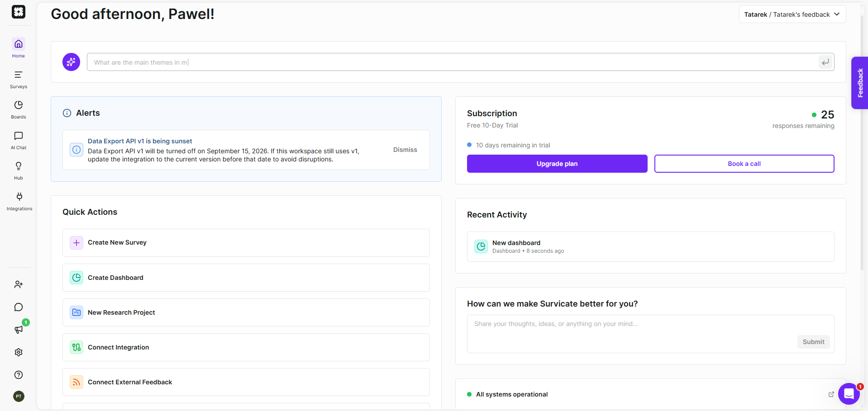Image resolution: width=868 pixels, height=411 pixels.
Task: Submit the AI prompt with enter arrow icon
Action: click(825, 62)
